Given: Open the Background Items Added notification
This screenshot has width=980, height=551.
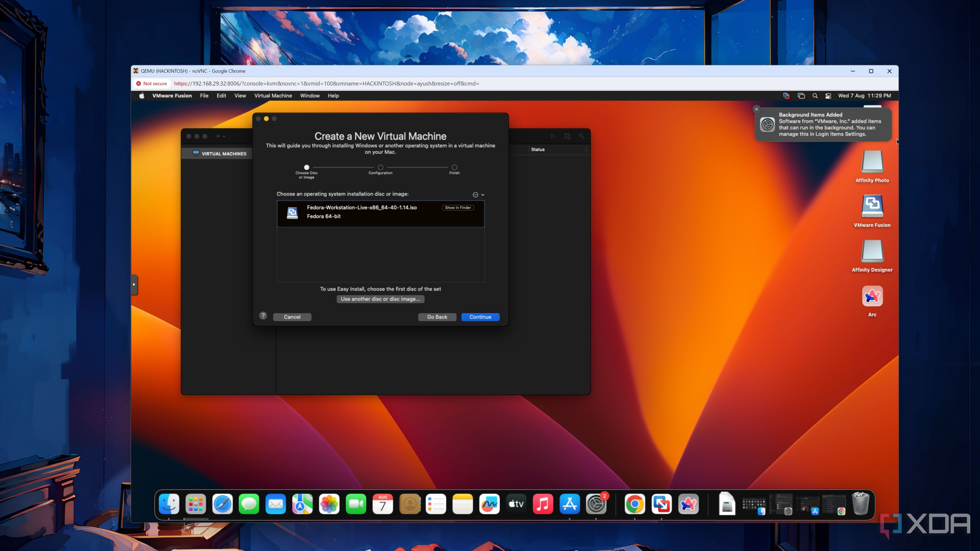Looking at the screenshot, I should tap(823, 124).
